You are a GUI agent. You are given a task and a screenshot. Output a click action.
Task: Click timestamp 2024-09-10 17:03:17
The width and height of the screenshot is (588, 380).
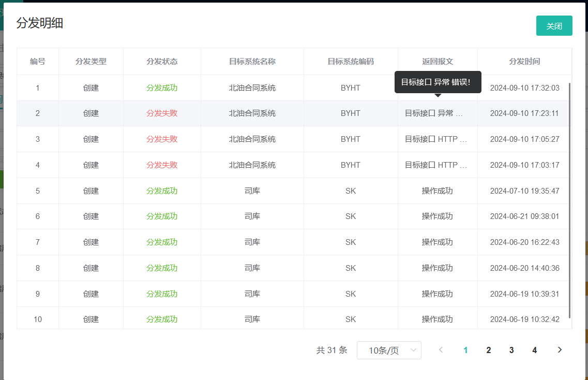524,165
